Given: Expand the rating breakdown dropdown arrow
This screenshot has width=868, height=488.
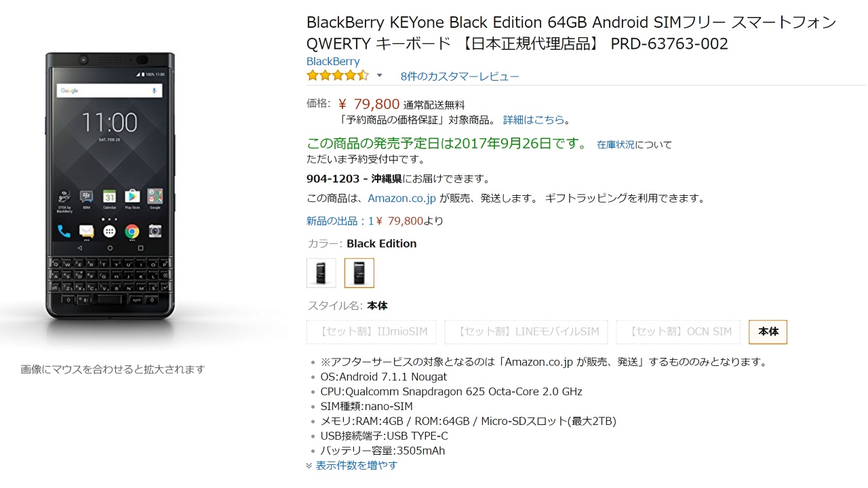Looking at the screenshot, I should pyautogui.click(x=380, y=75).
